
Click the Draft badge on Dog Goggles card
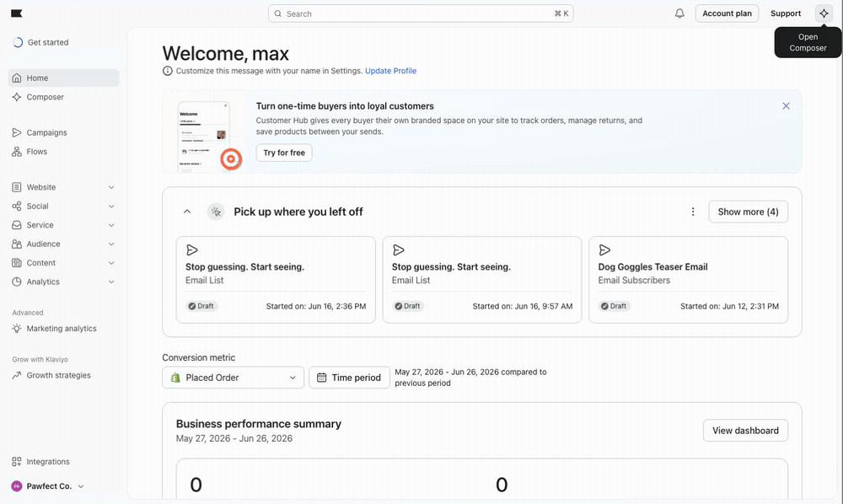pos(614,306)
